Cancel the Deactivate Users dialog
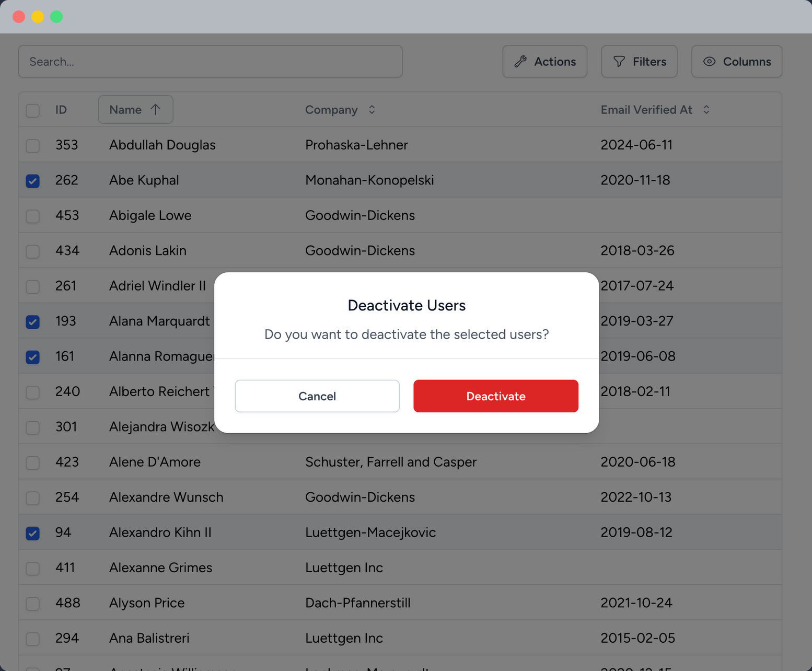The width and height of the screenshot is (812, 671). point(317,396)
